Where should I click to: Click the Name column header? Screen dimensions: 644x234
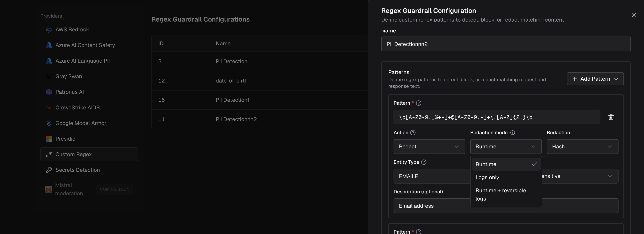click(x=223, y=43)
